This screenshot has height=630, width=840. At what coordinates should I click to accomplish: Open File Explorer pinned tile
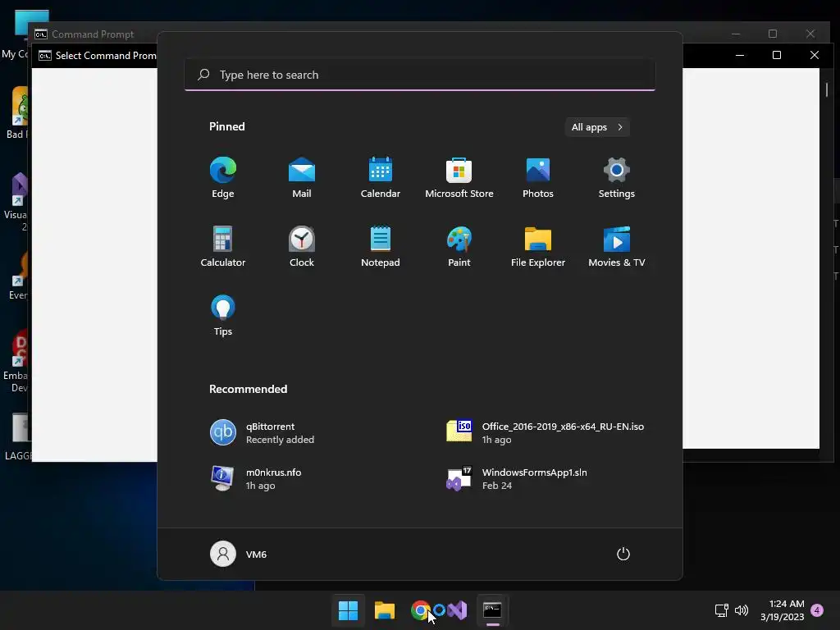(x=538, y=246)
